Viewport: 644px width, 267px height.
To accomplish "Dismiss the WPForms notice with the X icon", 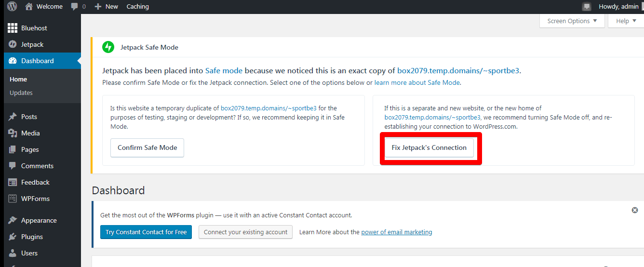I will click(x=635, y=210).
